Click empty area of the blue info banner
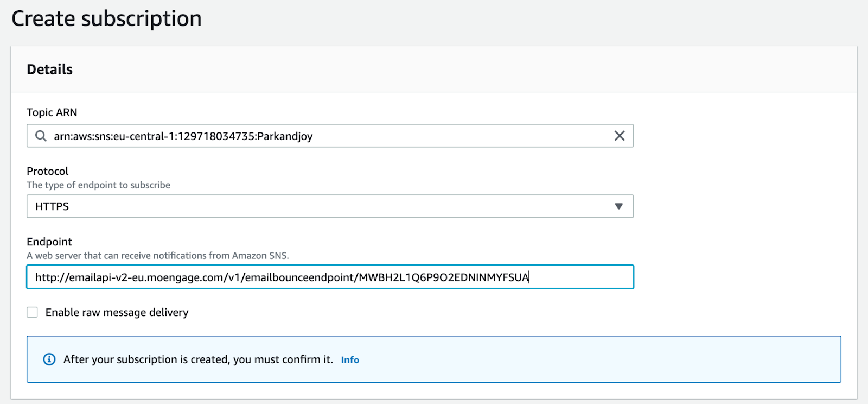Image resolution: width=868 pixels, height=404 pixels. [597, 359]
